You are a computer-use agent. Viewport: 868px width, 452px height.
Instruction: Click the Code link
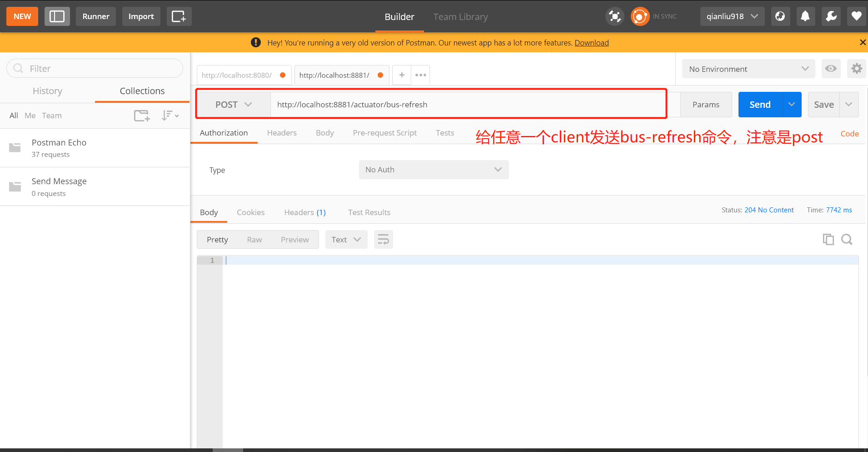[x=849, y=134]
